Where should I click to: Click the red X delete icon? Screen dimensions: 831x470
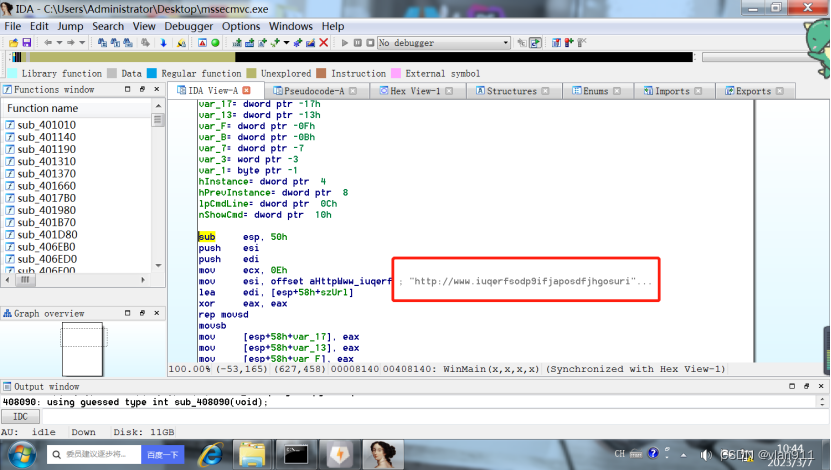pyautogui.click(x=323, y=42)
